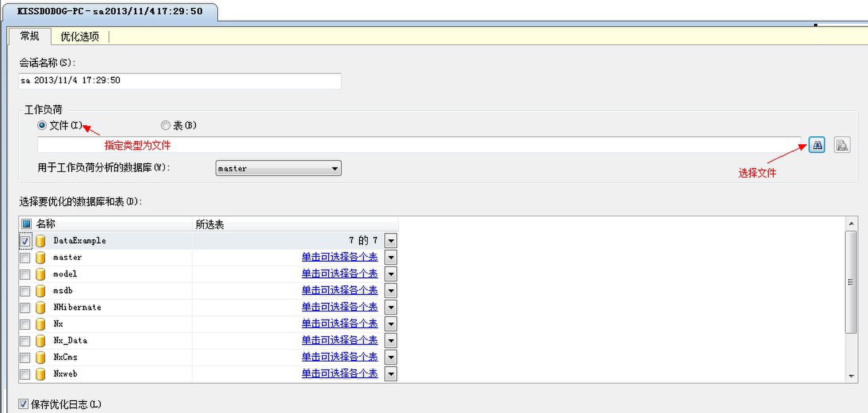Check the Nx_Data database checkbox
The height and width of the screenshot is (413, 868).
(x=25, y=341)
